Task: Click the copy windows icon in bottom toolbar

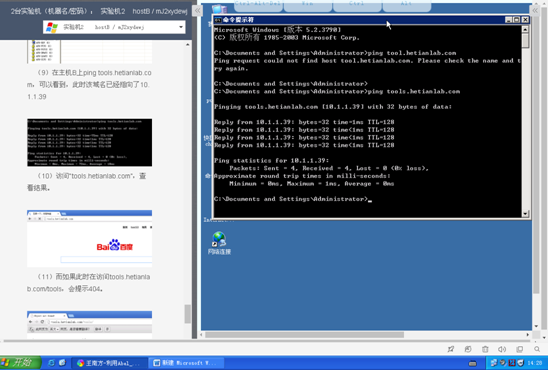Action: click(520, 349)
